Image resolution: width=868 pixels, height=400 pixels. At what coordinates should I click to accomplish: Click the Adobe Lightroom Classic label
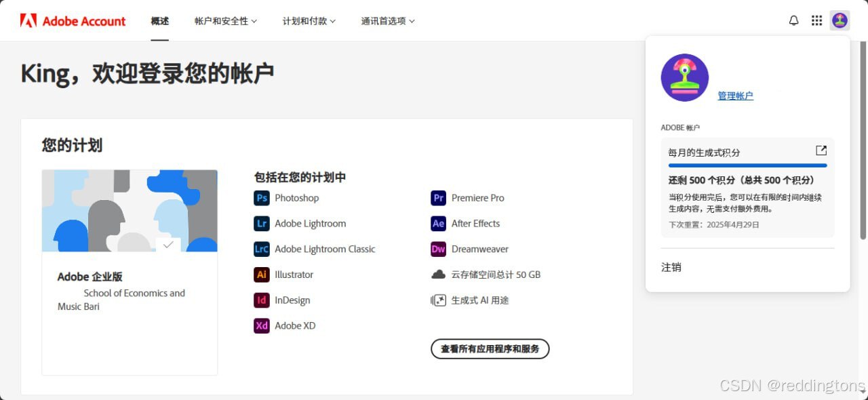click(x=325, y=249)
